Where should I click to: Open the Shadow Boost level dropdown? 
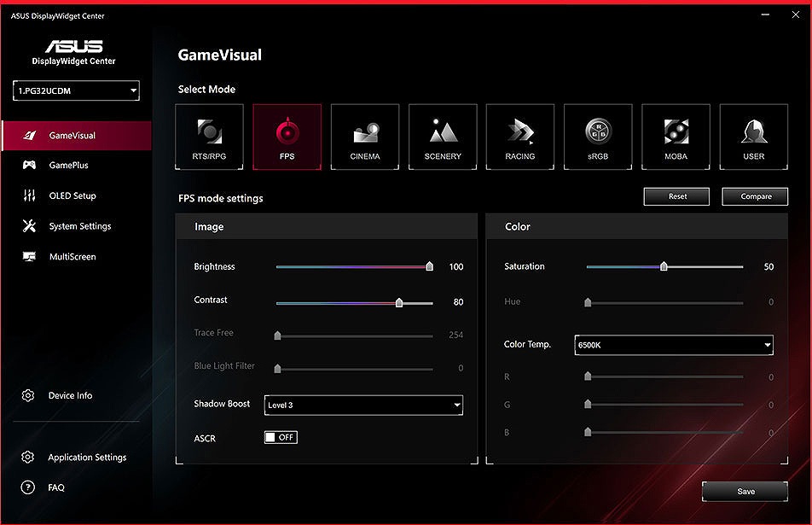click(363, 405)
